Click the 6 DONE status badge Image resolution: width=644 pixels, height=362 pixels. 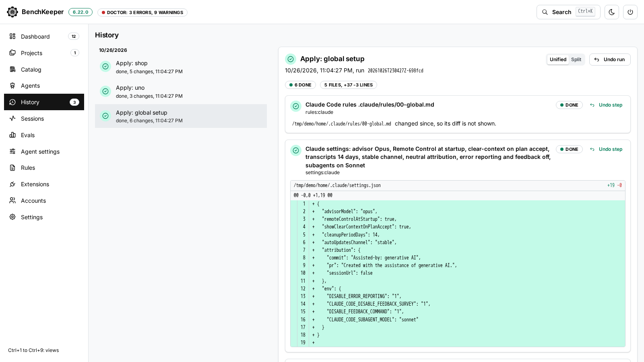[300, 85]
